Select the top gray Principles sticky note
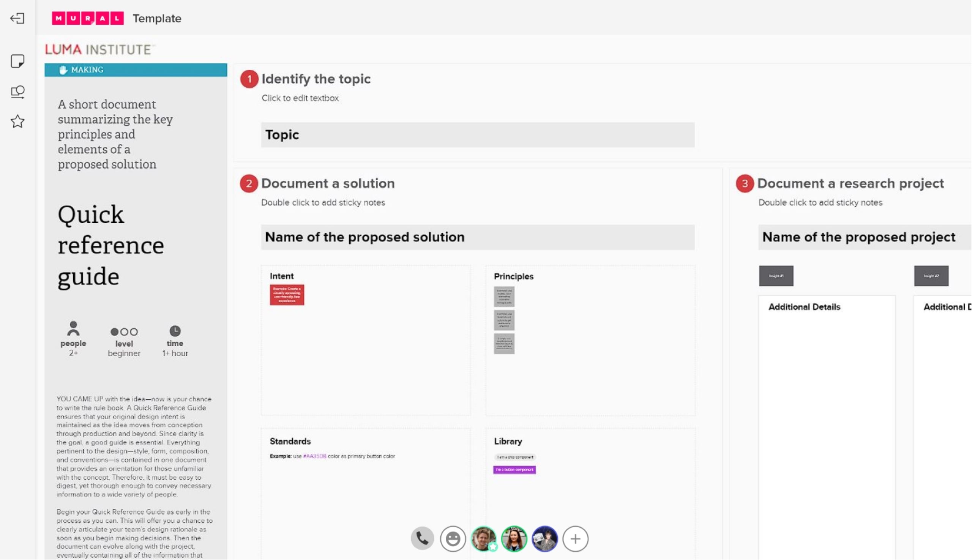The height and width of the screenshot is (560, 972). click(x=504, y=297)
